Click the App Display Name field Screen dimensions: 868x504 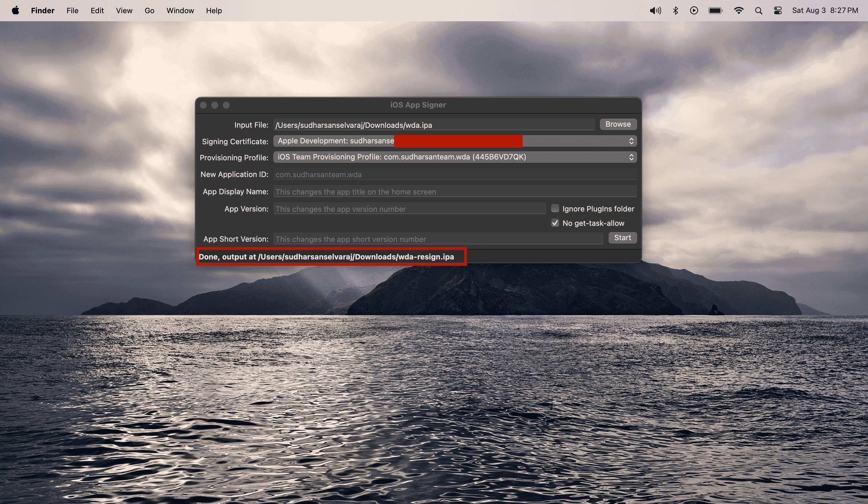455,192
